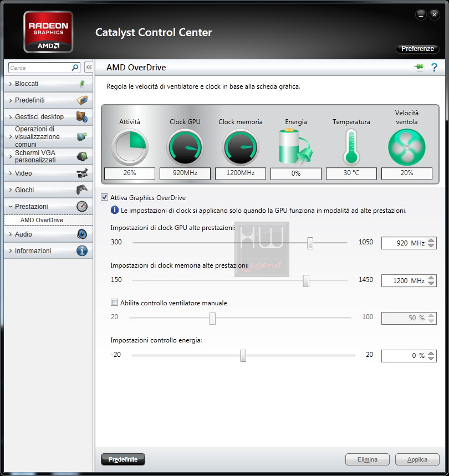
Task: Click the 30 °C Temperatura readout
Action: [351, 173]
